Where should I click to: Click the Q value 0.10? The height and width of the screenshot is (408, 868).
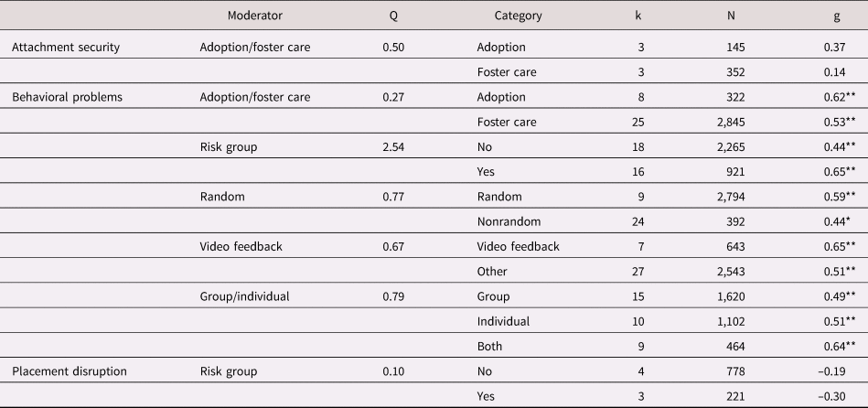[394, 371]
